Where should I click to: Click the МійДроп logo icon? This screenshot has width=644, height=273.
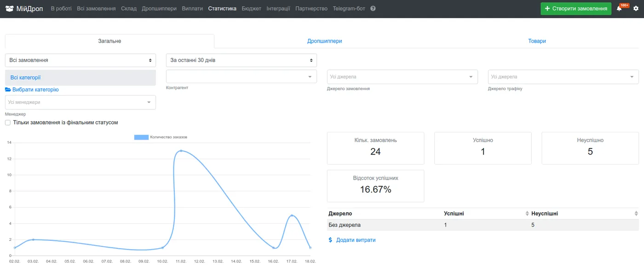tap(9, 9)
